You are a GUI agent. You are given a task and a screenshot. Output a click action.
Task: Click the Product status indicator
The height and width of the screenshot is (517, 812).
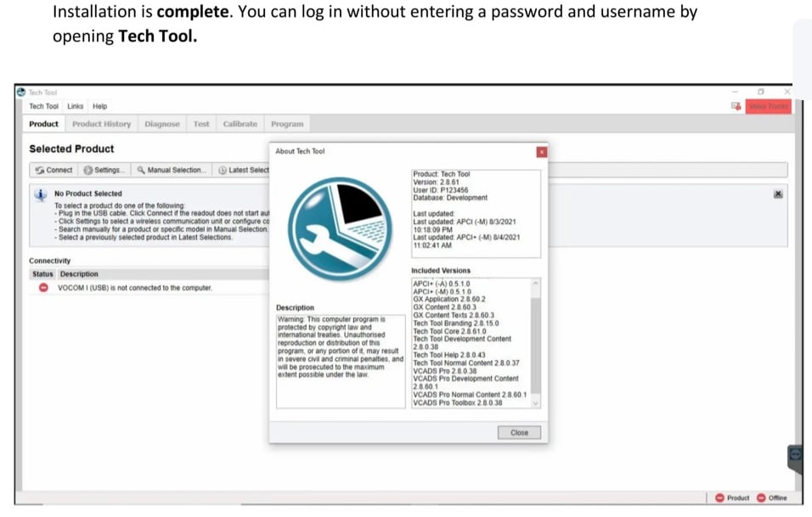pyautogui.click(x=731, y=497)
